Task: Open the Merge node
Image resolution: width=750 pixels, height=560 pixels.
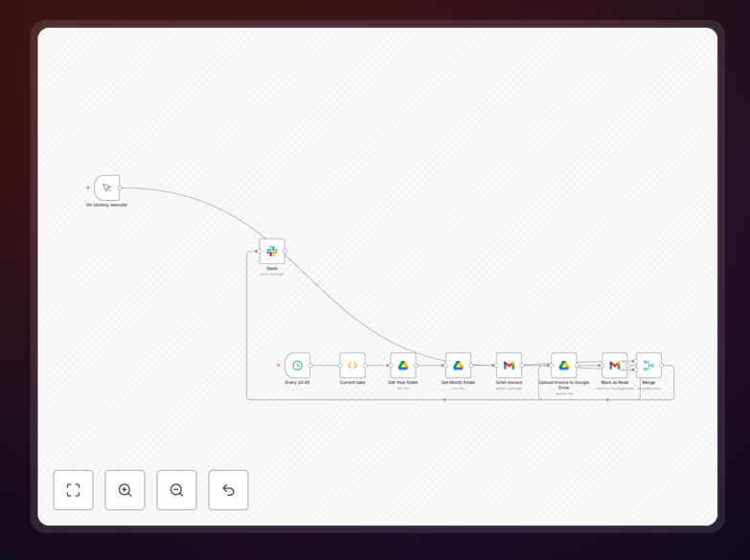Action: point(648,366)
